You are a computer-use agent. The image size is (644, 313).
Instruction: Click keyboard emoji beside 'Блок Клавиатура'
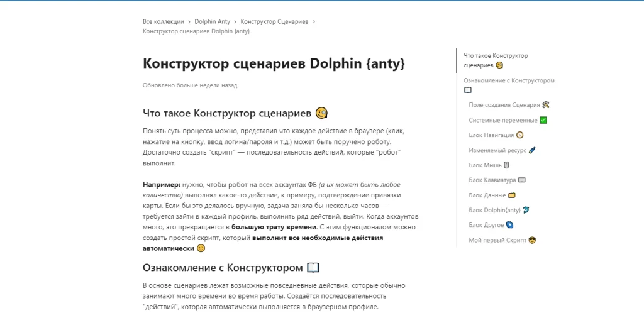pos(522,180)
